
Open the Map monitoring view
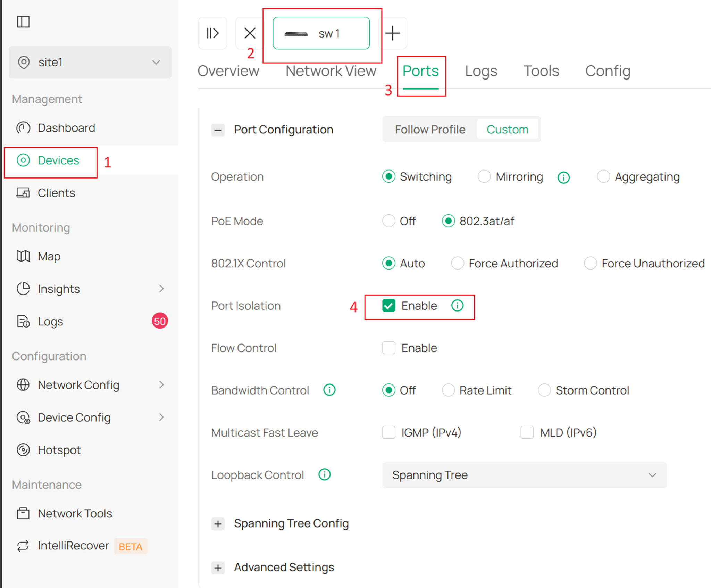[x=49, y=257]
